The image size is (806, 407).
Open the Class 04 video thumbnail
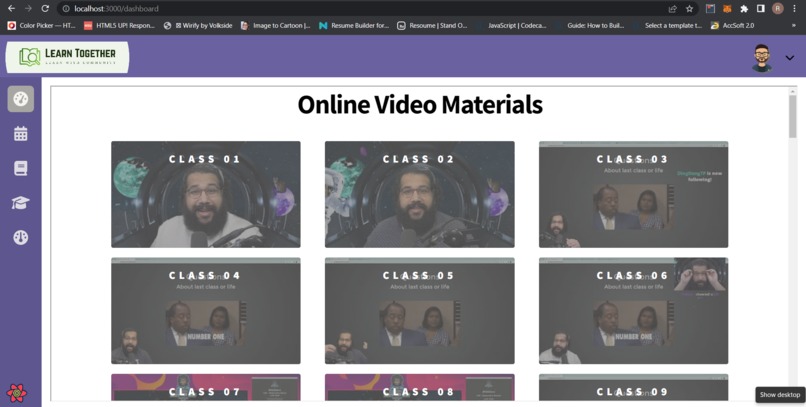[206, 310]
